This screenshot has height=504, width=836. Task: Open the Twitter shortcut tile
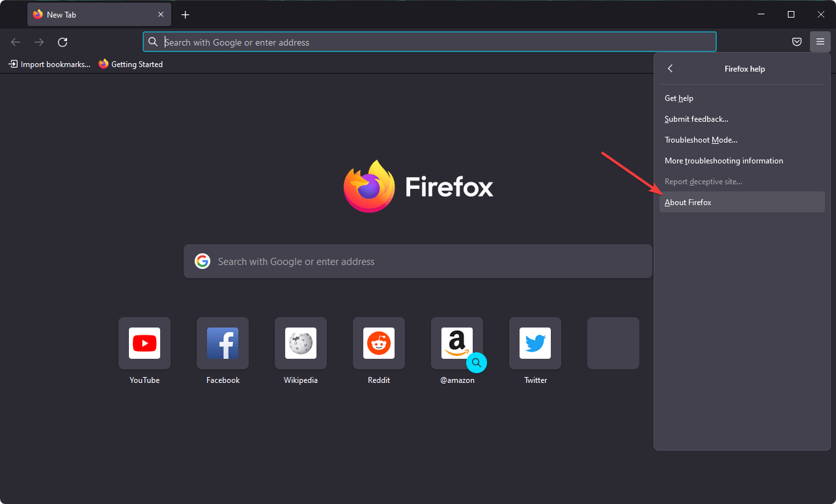coord(535,343)
